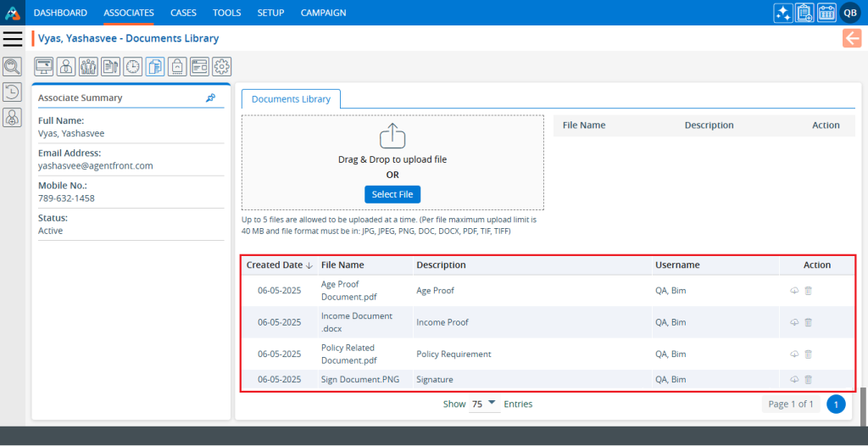Open the Show entries count dropdown
The height and width of the screenshot is (446, 868).
(x=484, y=404)
